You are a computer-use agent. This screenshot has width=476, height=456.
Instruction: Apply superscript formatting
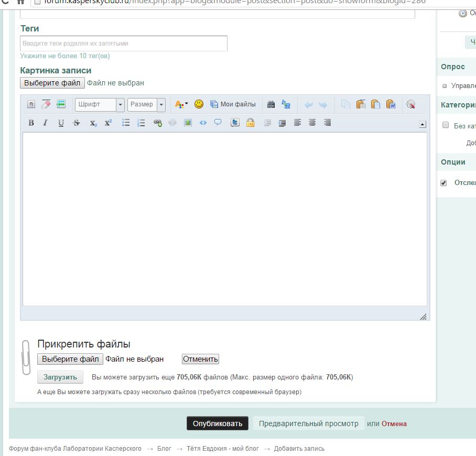tap(108, 122)
